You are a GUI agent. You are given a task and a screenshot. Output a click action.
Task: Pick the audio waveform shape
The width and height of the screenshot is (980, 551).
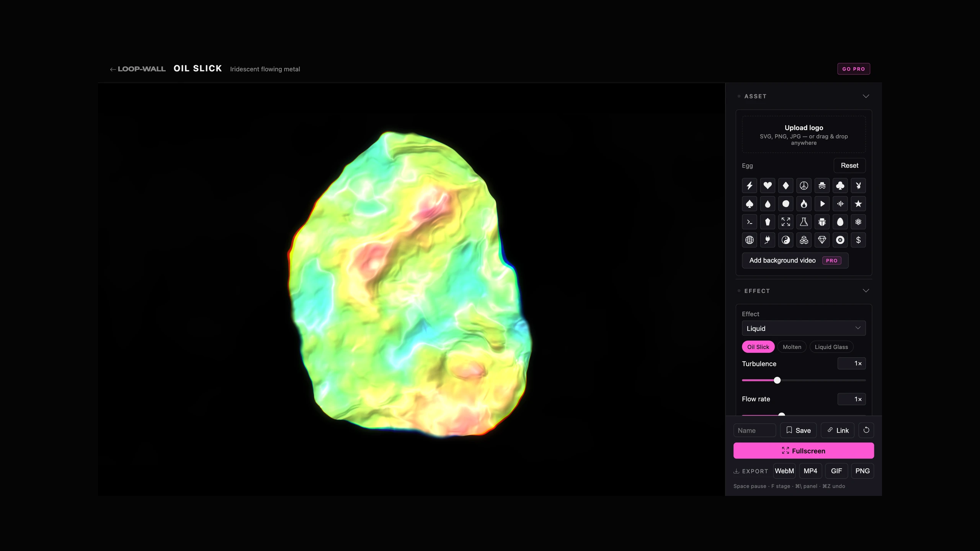pos(840,204)
